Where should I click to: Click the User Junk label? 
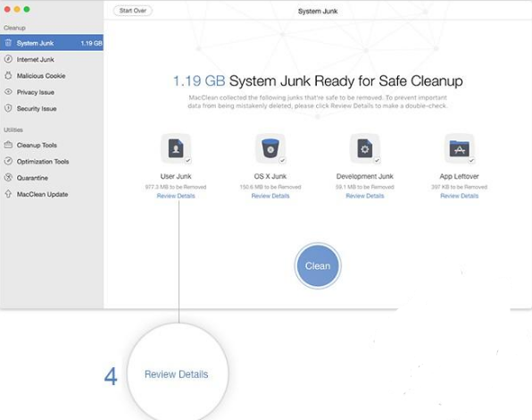click(176, 176)
